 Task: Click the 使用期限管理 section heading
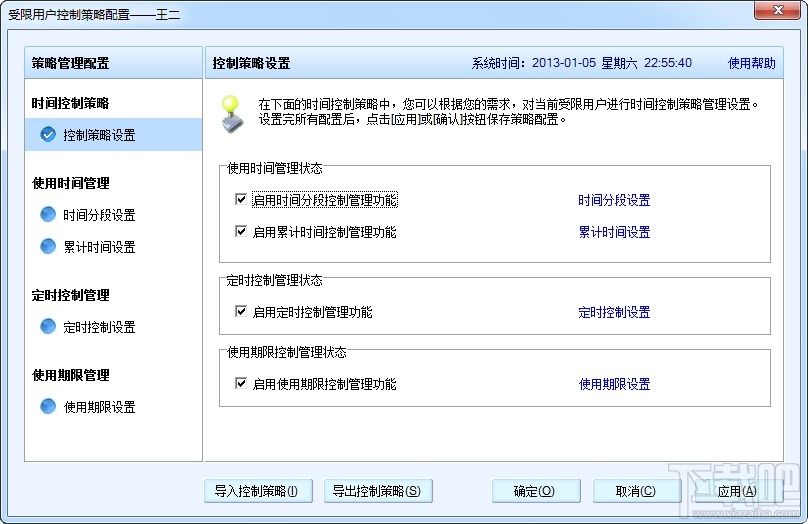[x=70, y=375]
